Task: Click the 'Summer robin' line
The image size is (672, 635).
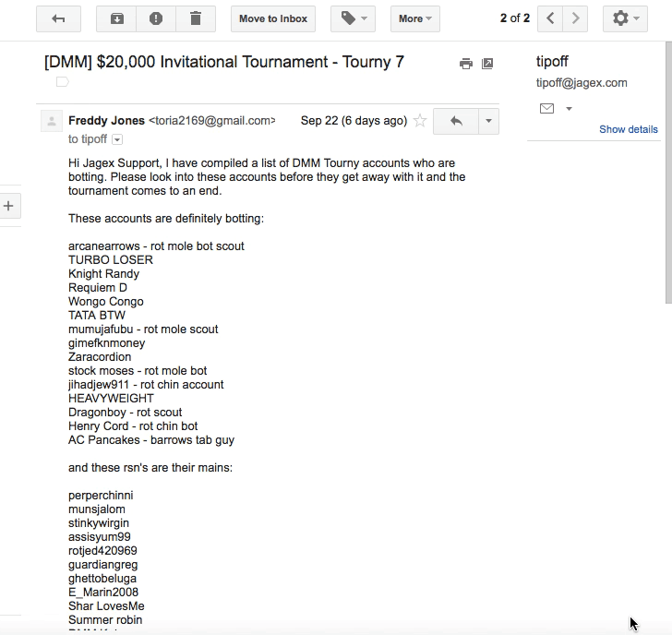Action: (105, 620)
